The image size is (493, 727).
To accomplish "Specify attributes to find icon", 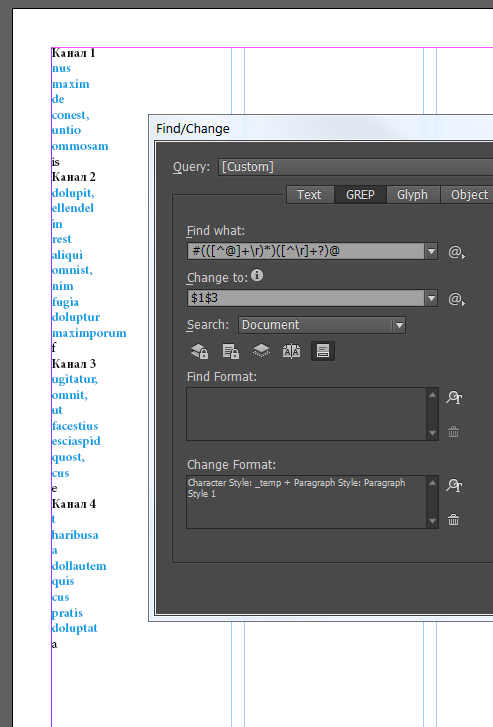I will (454, 397).
